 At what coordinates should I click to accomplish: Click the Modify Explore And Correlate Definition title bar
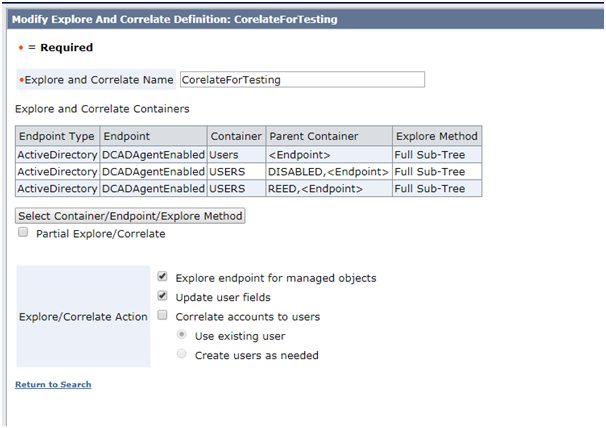coord(305,19)
